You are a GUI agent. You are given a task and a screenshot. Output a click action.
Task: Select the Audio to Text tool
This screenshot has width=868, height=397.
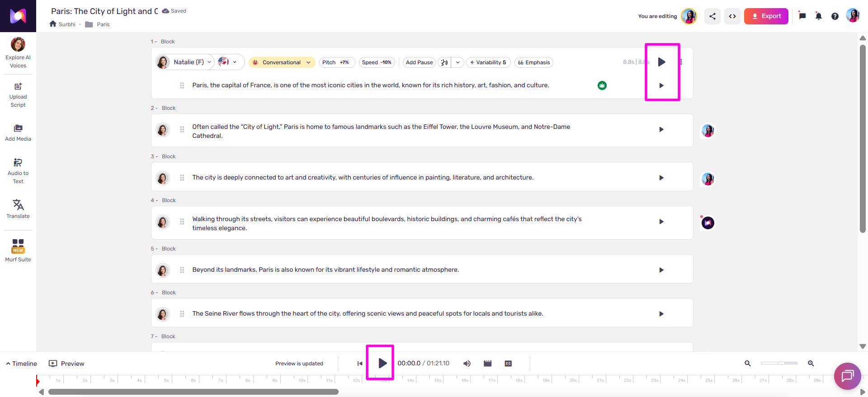[x=18, y=171]
